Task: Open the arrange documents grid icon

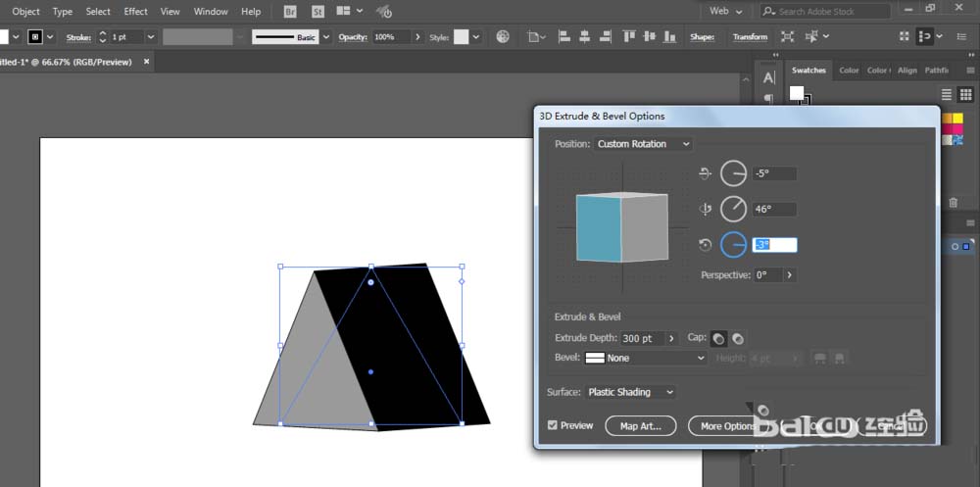Action: click(x=343, y=11)
